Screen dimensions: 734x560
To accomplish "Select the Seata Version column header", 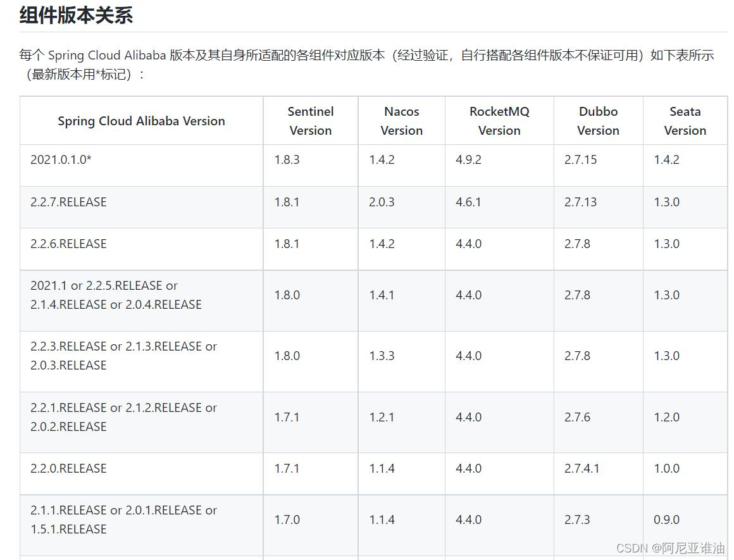I will click(x=685, y=121).
